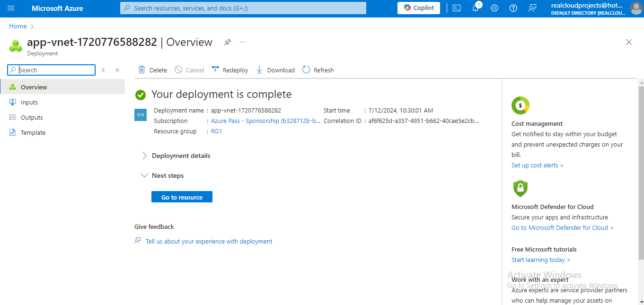Select Inputs in the left menu
The image size is (644, 305).
pyautogui.click(x=29, y=102)
